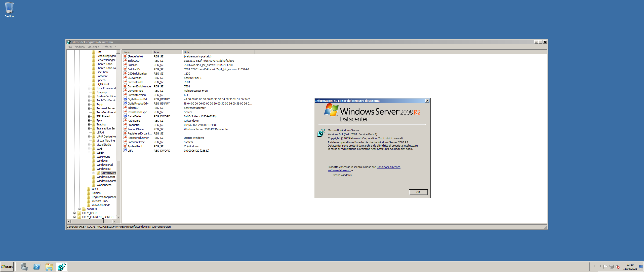Show hidden tray icons arrow
This screenshot has width=644, height=272.
(600, 266)
